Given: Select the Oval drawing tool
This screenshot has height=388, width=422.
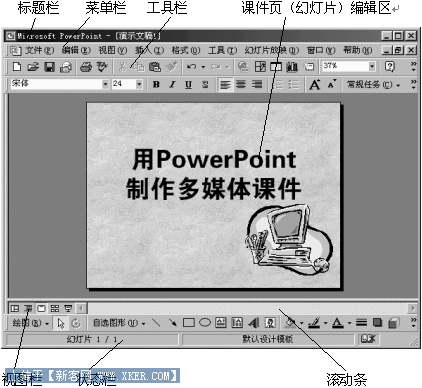Looking at the screenshot, I should click(x=205, y=323).
